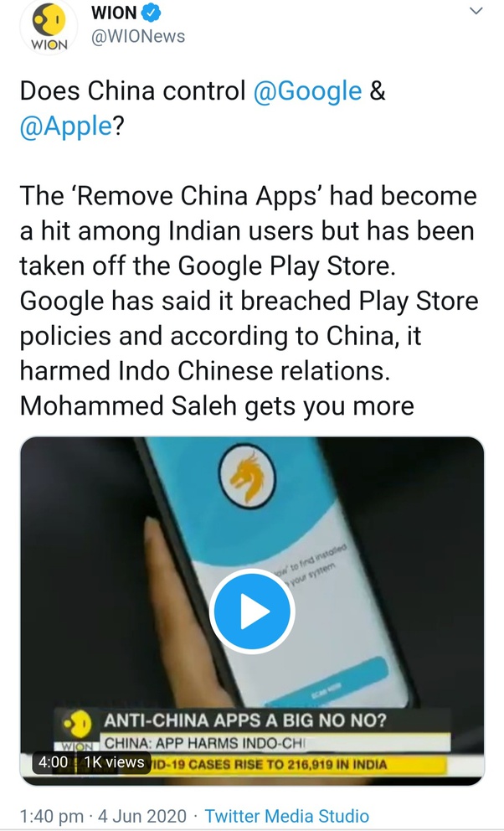Expand the tweet options chevron
Screen dimensions: 504x831
tap(476, 11)
